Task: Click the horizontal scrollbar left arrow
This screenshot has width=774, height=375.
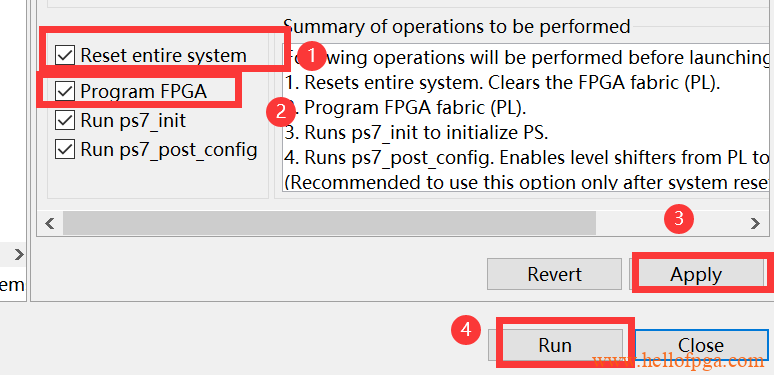Action: [x=49, y=224]
